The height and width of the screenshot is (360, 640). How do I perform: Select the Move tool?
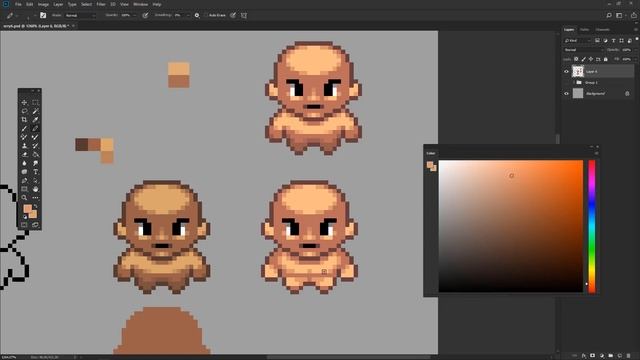24,102
